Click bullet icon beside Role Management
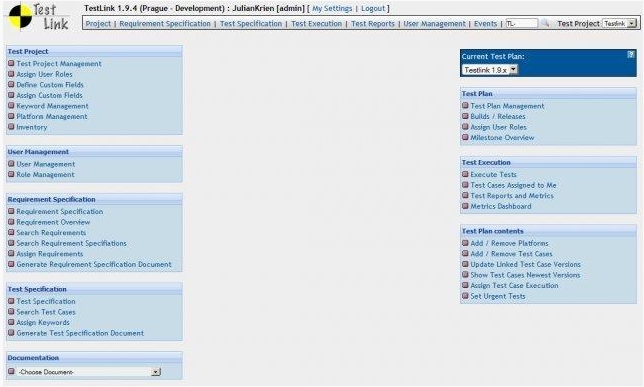Viewport: 644px width, 387px height. click(11, 174)
